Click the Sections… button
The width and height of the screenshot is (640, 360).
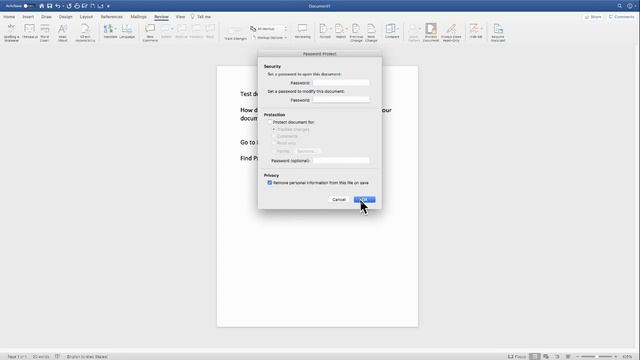(307, 151)
